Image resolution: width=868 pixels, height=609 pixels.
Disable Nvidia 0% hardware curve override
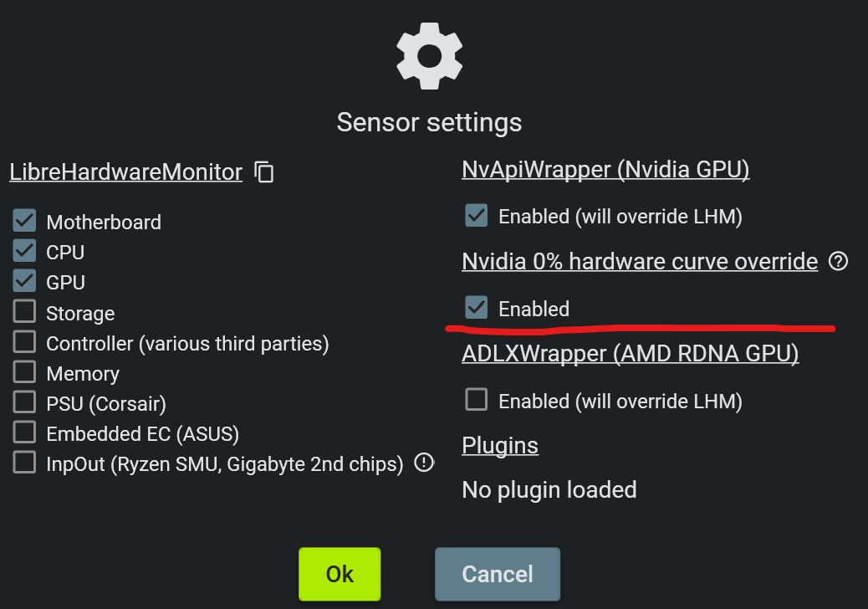[477, 308]
